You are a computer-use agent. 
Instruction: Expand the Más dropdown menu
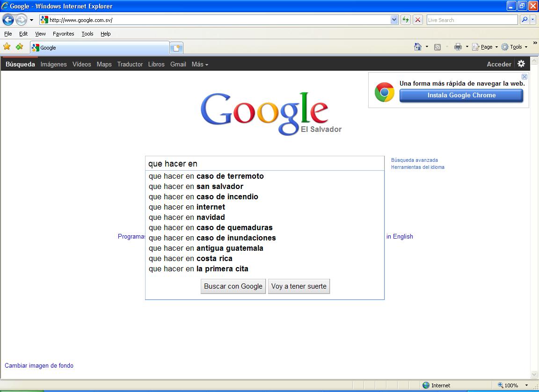click(x=200, y=64)
